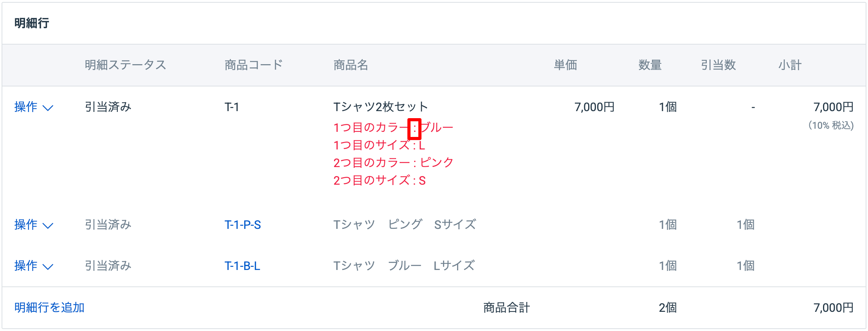Click the 明細行を追加 link
This screenshot has height=331, width=868.
pos(49,308)
